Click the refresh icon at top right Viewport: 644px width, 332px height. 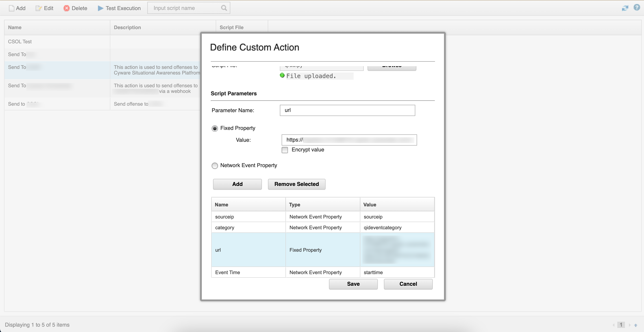click(625, 8)
